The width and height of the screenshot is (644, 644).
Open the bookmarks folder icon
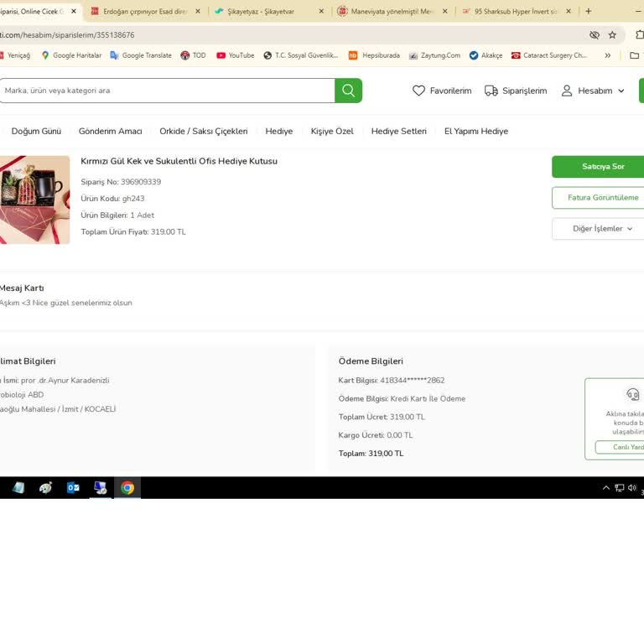pos(635,55)
